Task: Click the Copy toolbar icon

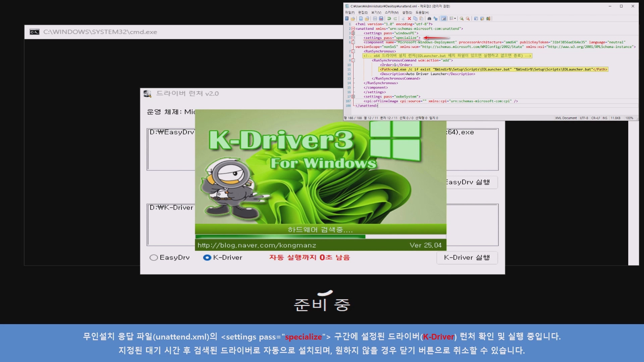Action: pos(415,18)
